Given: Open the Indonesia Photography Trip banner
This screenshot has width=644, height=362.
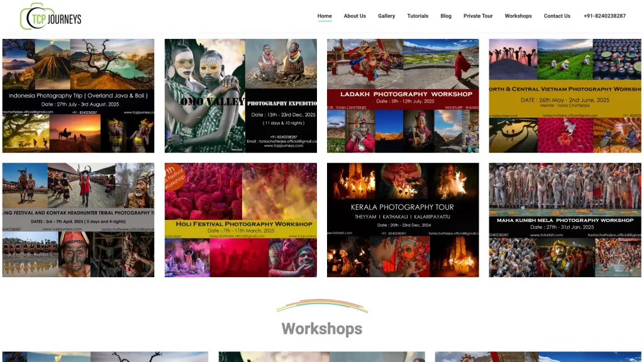Looking at the screenshot, I should tap(79, 96).
